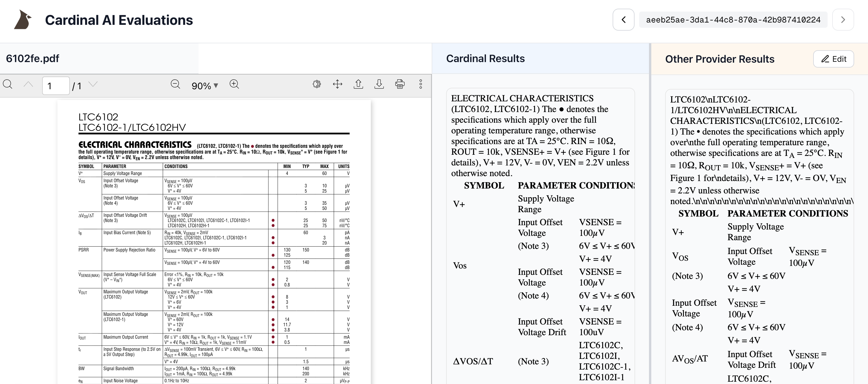Click the Cardinal bird logo
This screenshot has height=384, width=868.
(23, 20)
